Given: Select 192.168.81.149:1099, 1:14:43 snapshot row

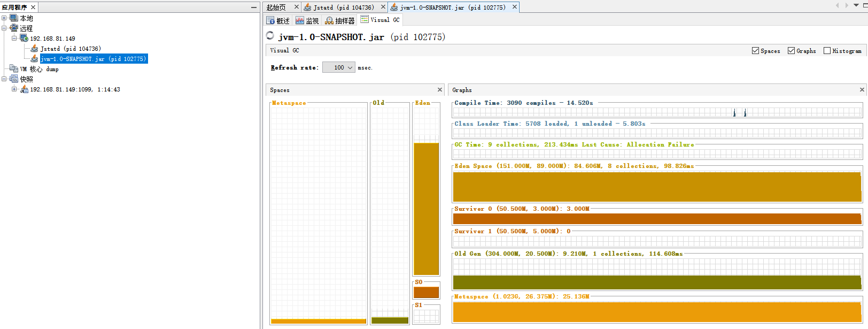Looking at the screenshot, I should pyautogui.click(x=75, y=89).
